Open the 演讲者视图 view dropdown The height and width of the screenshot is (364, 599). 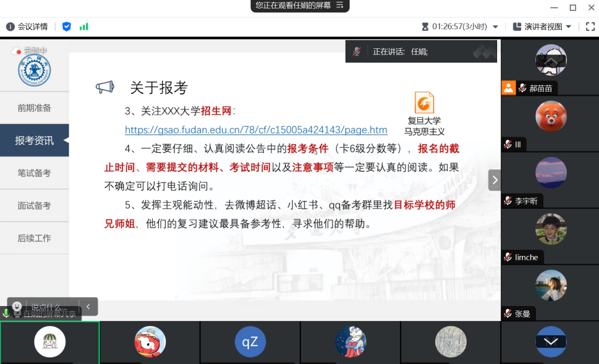tap(569, 26)
